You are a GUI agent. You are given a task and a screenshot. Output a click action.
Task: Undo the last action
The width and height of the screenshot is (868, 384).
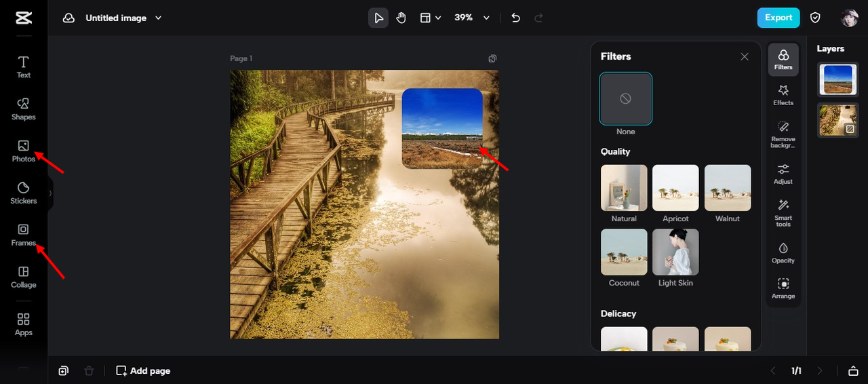[x=516, y=18]
